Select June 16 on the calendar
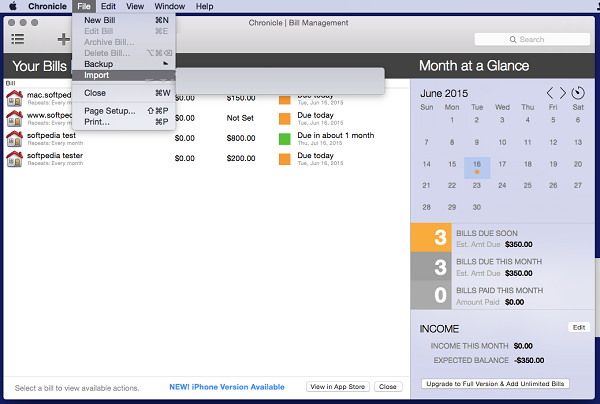This screenshot has width=600, height=404. click(477, 164)
